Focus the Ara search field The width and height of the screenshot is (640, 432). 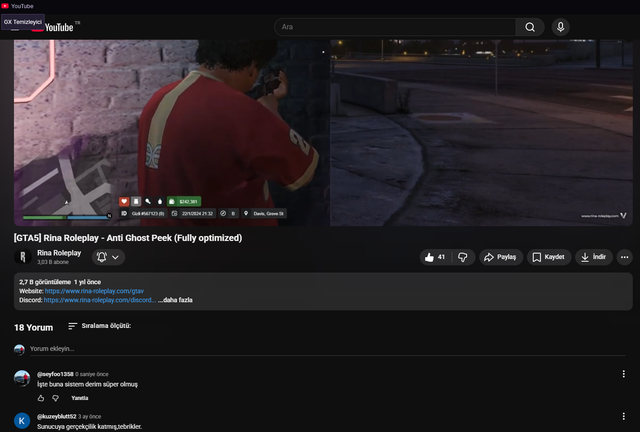pos(395,27)
